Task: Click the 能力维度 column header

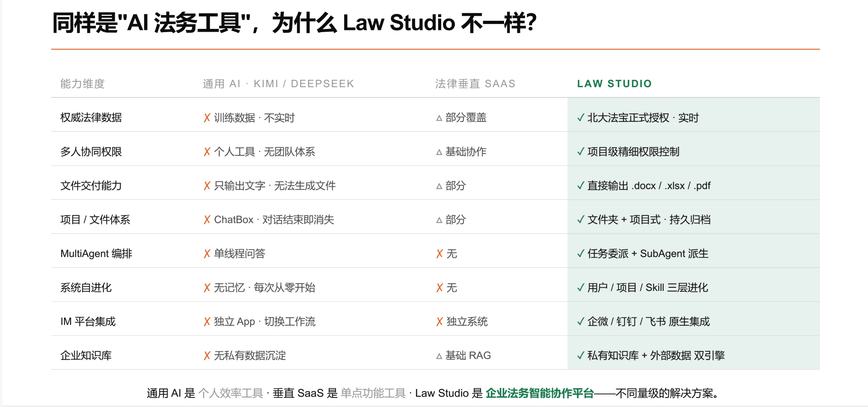Action: (x=83, y=84)
